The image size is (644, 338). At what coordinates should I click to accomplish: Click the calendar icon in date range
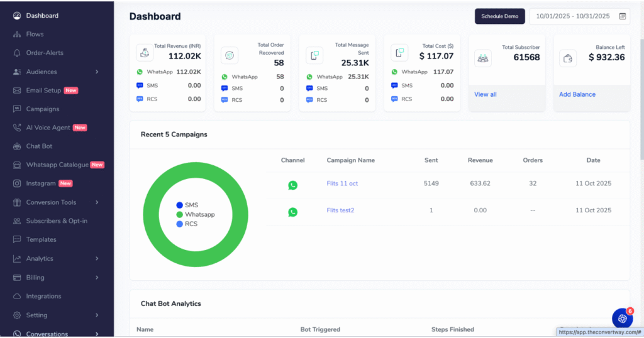point(623,16)
